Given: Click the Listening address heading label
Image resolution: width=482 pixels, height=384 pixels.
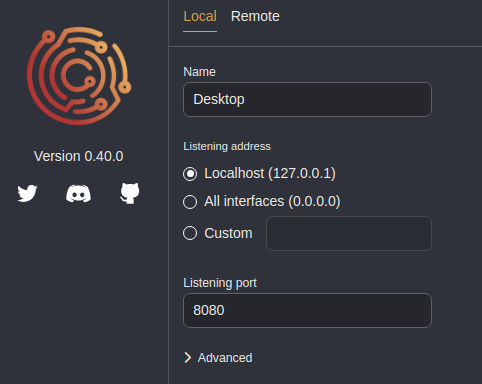Looking at the screenshot, I should coord(227,146).
